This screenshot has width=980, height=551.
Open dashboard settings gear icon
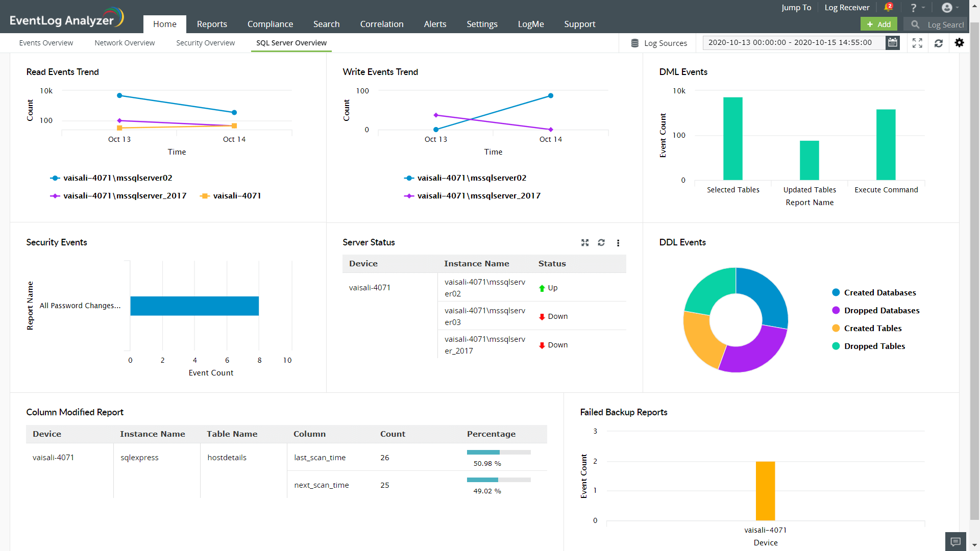click(x=959, y=43)
